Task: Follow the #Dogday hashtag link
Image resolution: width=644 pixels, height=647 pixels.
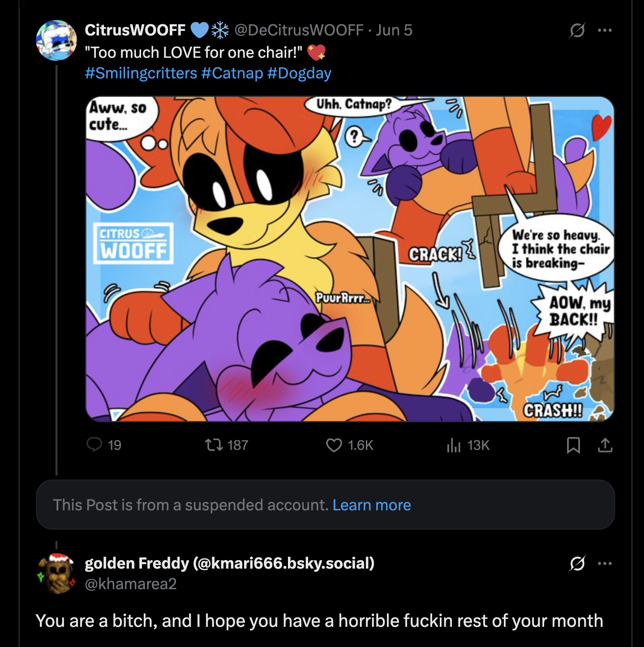Action: 299,73
